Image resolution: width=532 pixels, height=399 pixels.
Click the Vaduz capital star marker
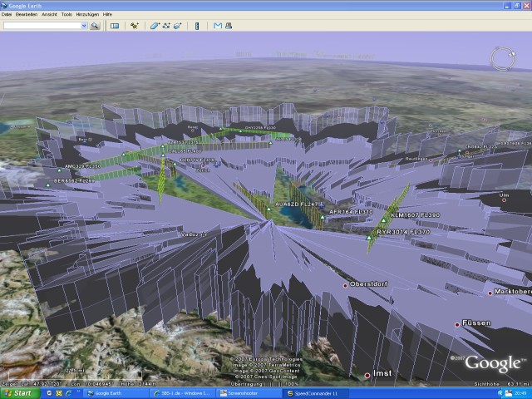click(x=203, y=234)
